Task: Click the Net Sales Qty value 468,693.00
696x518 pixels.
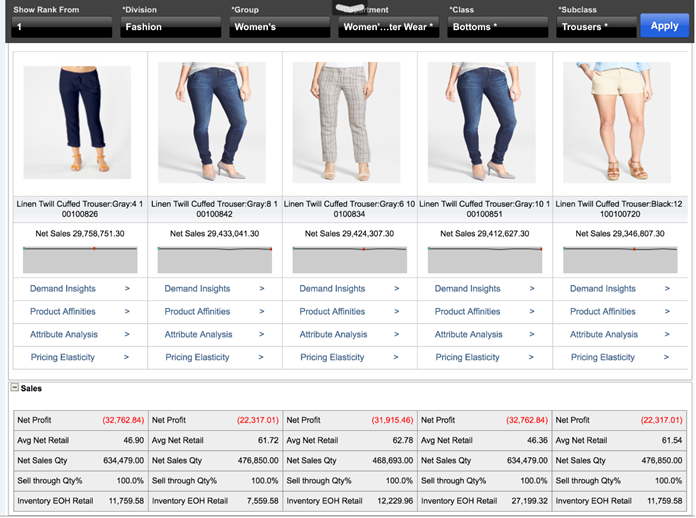Action: (x=393, y=460)
